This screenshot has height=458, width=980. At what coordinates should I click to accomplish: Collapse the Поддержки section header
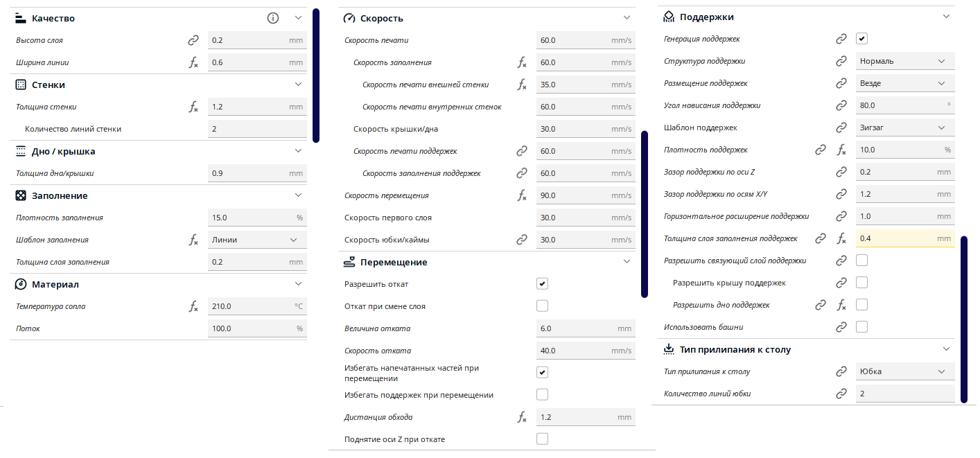click(x=946, y=17)
